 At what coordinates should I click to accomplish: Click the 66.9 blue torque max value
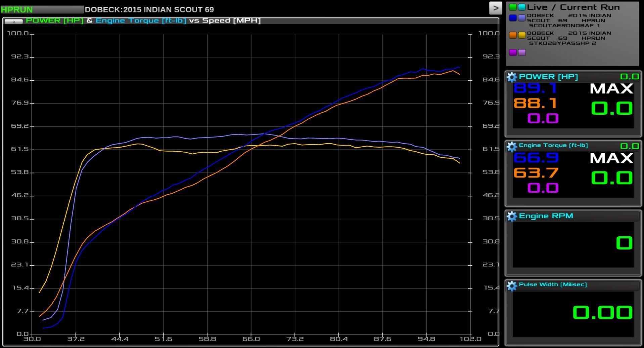tap(536, 158)
